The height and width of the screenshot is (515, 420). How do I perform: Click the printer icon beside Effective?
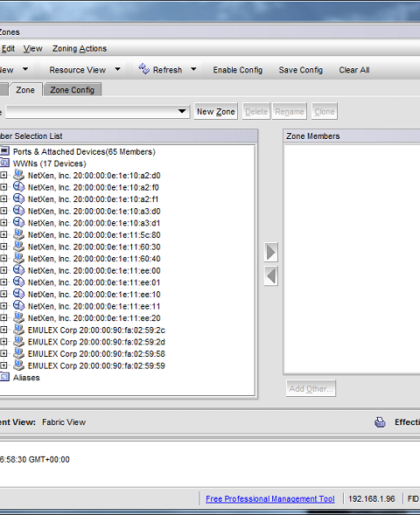click(380, 422)
